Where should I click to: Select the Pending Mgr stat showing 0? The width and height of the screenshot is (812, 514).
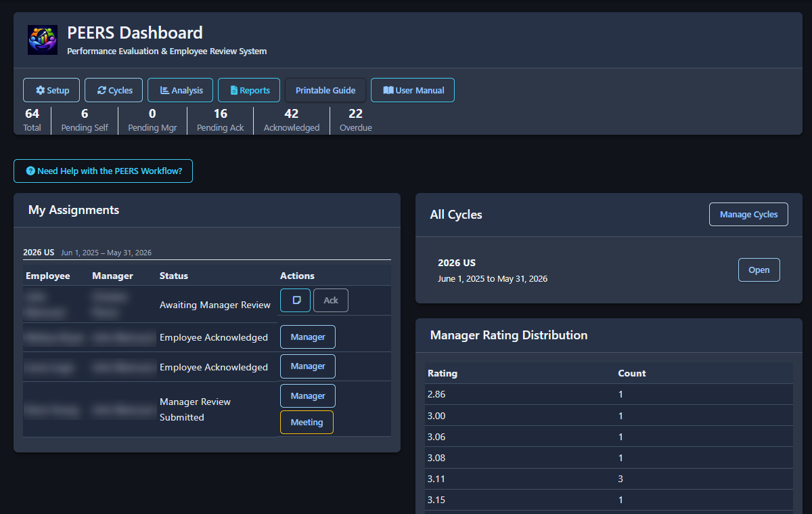pyautogui.click(x=152, y=120)
